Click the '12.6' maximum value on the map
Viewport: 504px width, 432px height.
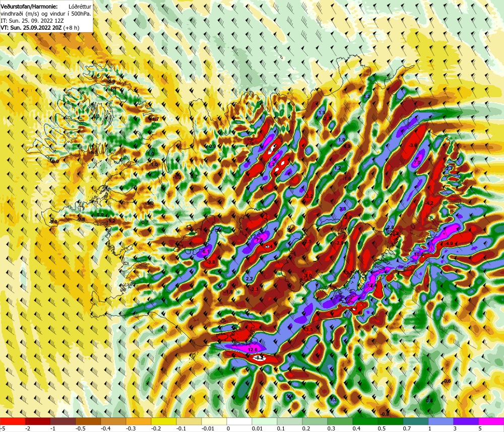tap(253, 349)
